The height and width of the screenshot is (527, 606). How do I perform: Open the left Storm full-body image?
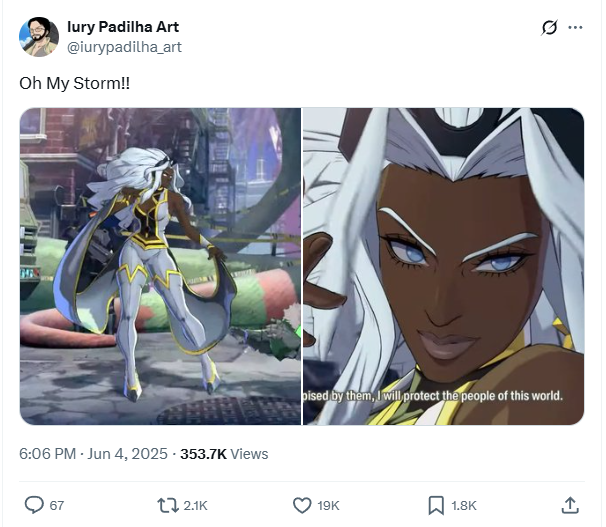click(x=160, y=266)
